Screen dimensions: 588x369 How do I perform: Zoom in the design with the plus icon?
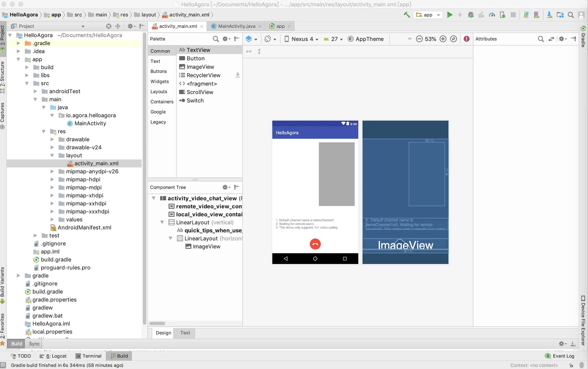(443, 39)
